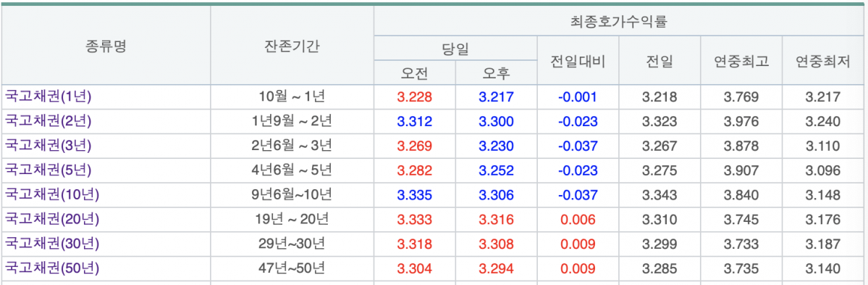Click previous-day yield 3.299
This screenshot has width=868, height=285.
660,244
